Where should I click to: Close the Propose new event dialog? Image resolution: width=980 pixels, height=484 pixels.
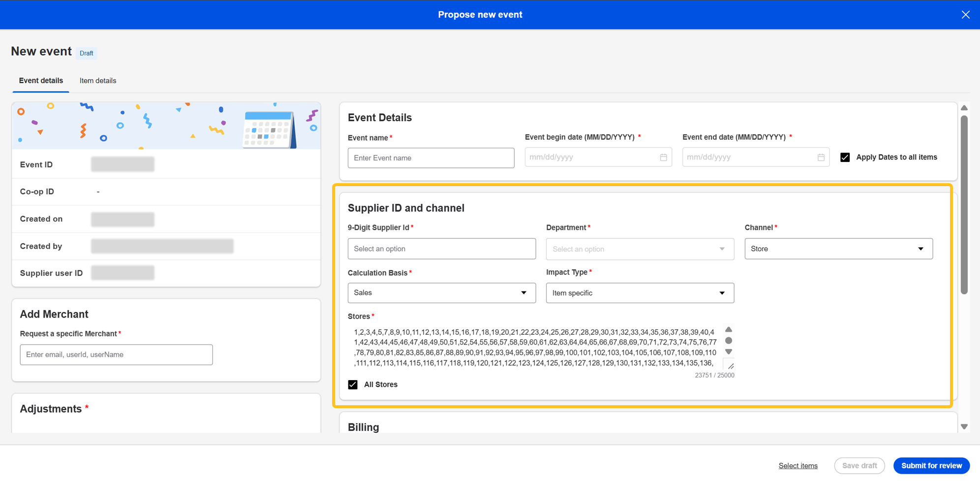(x=965, y=15)
